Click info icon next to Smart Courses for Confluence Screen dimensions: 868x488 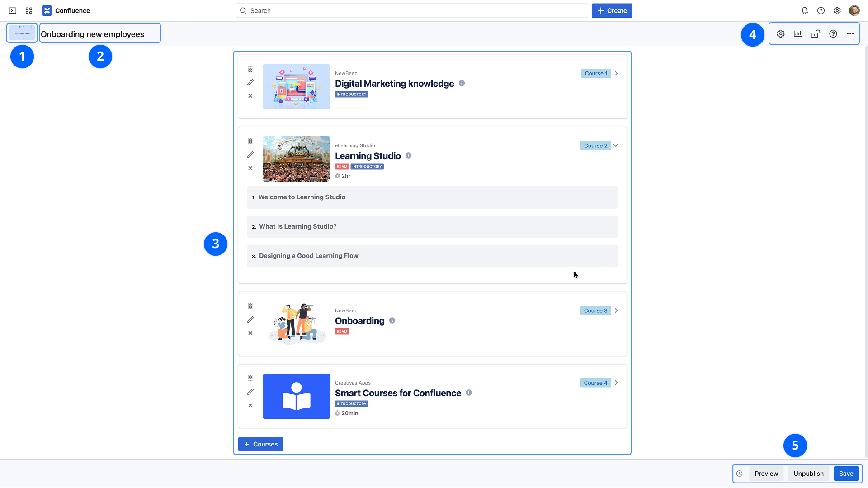click(469, 393)
